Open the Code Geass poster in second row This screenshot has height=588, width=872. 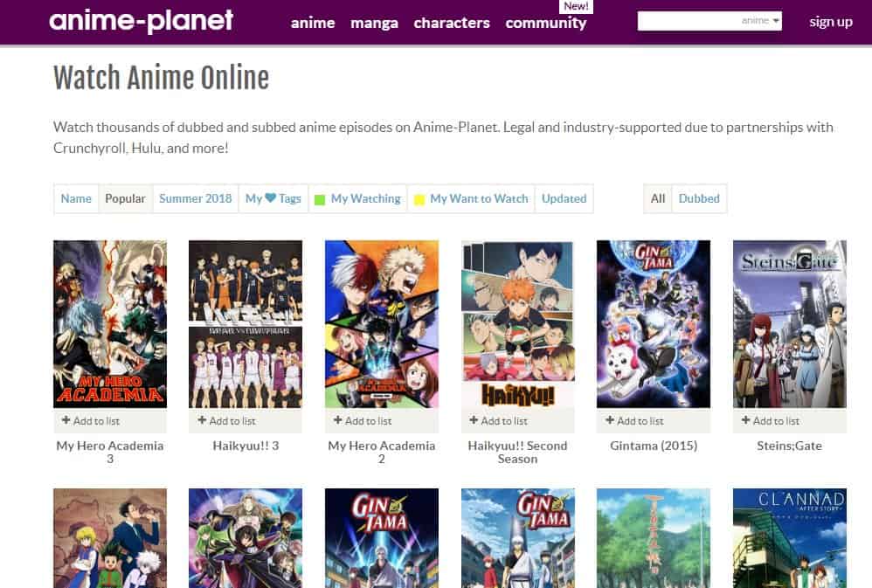point(246,538)
